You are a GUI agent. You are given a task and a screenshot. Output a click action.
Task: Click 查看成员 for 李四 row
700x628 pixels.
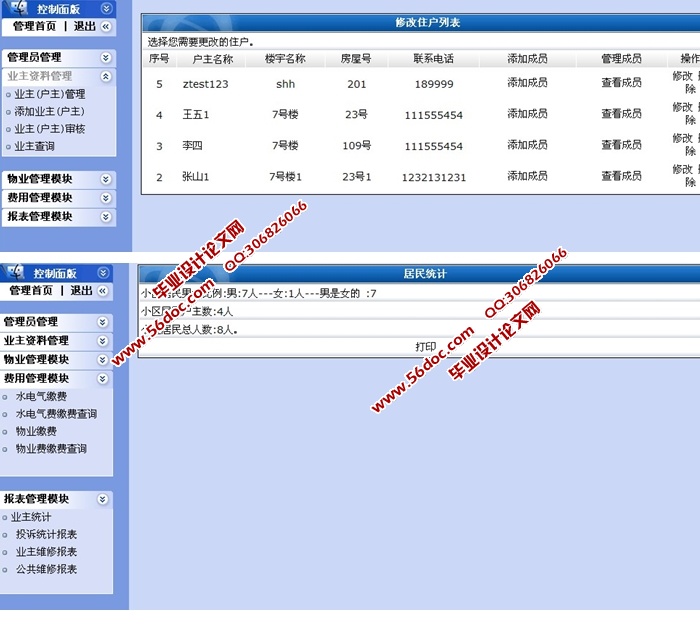[621, 145]
